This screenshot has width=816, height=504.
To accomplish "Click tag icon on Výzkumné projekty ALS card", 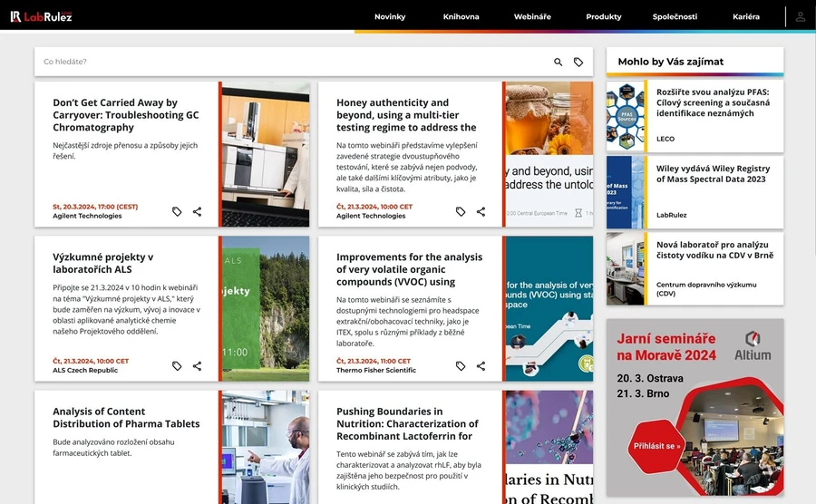I will pos(177,366).
